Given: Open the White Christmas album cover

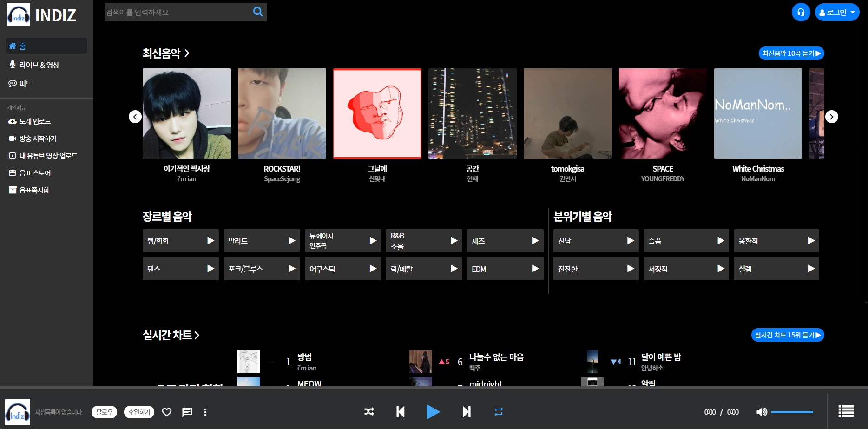Looking at the screenshot, I should click(758, 114).
